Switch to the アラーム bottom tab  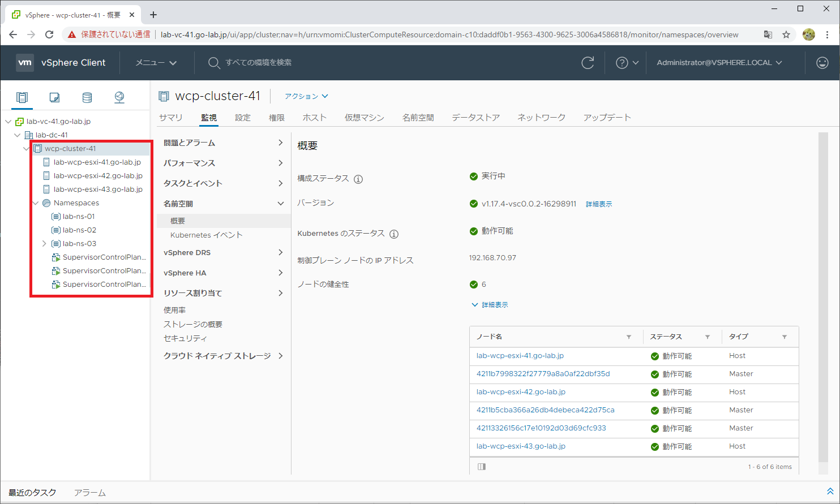(x=90, y=493)
